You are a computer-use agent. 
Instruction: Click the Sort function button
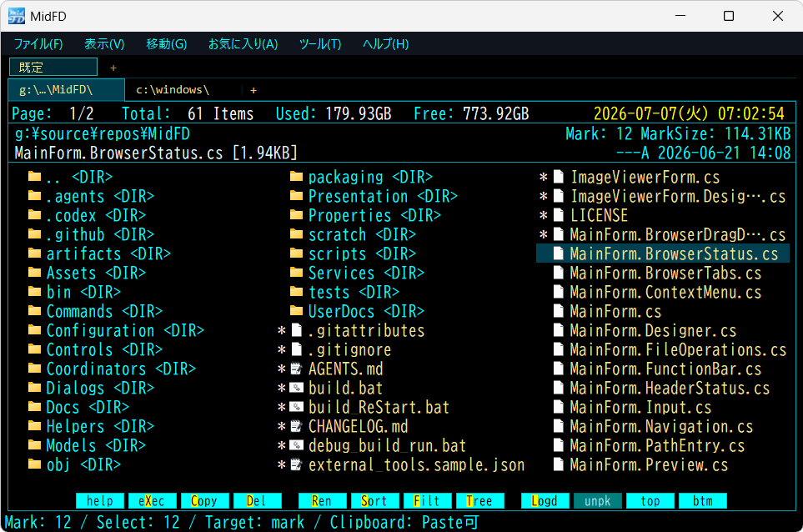[374, 501]
